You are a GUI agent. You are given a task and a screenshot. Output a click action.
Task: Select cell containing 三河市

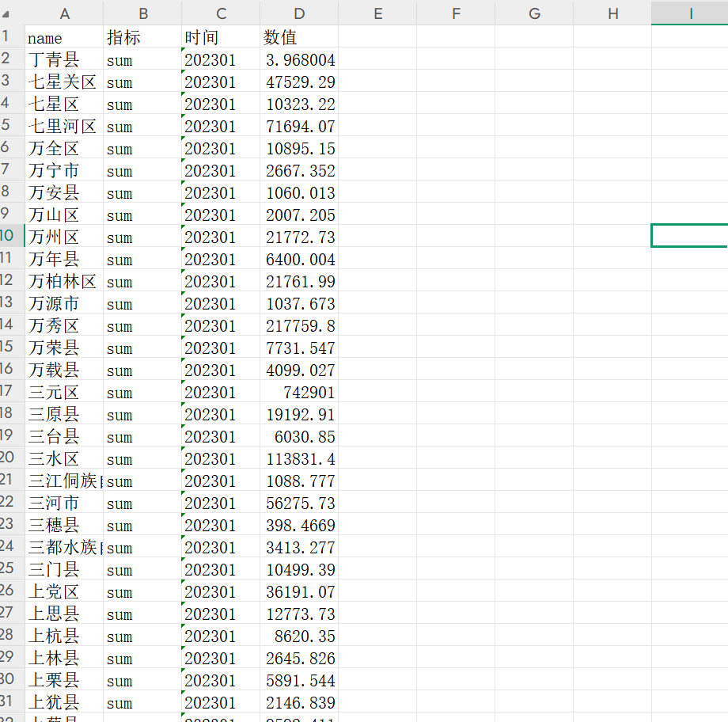(64, 502)
